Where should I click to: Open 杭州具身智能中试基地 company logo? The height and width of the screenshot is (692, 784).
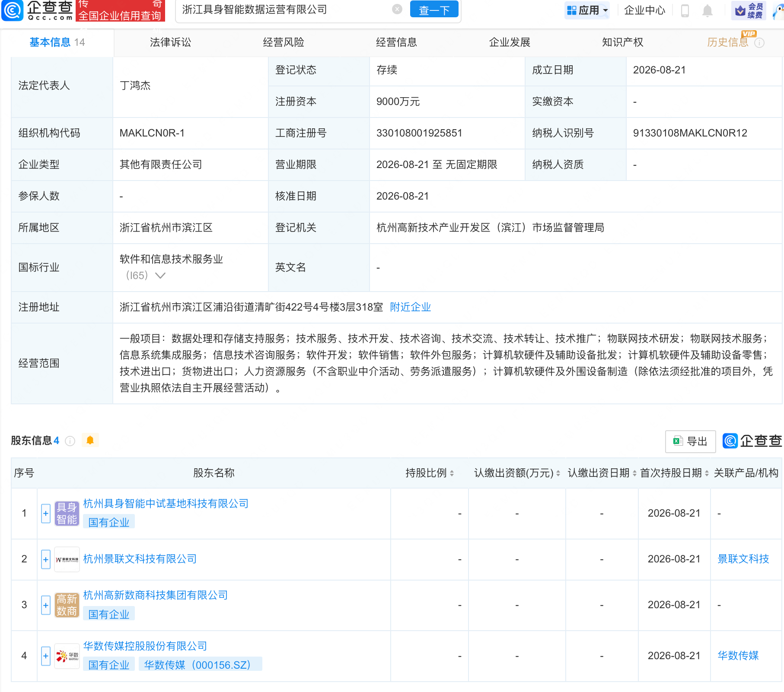tap(67, 514)
